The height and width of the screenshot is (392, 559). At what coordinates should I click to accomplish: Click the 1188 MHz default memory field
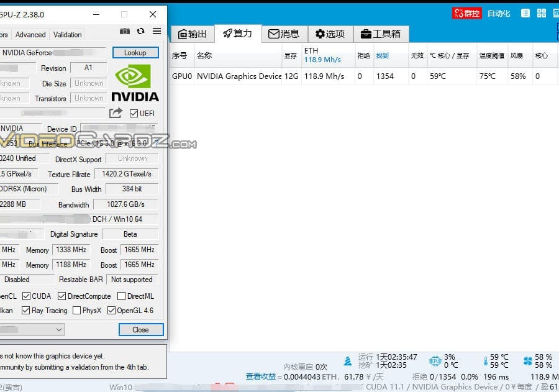coord(71,264)
